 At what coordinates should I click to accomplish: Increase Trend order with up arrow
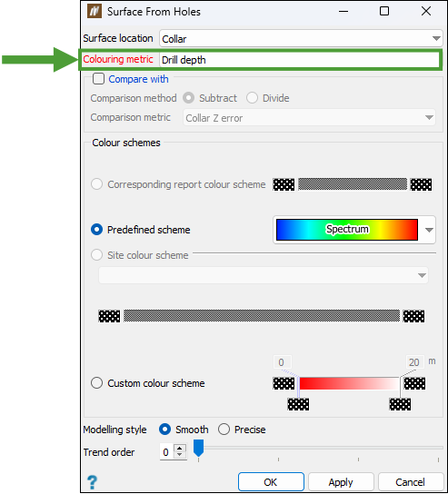tap(179, 449)
